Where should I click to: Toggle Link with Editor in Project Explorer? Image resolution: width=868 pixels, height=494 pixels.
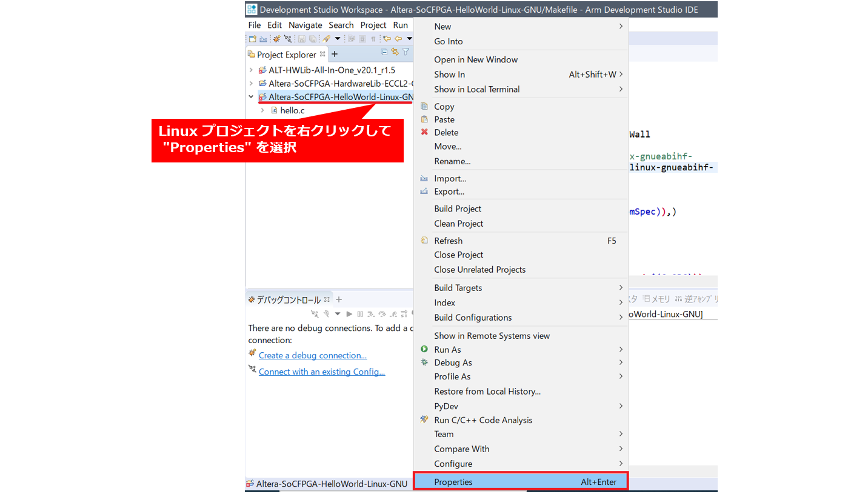click(395, 52)
